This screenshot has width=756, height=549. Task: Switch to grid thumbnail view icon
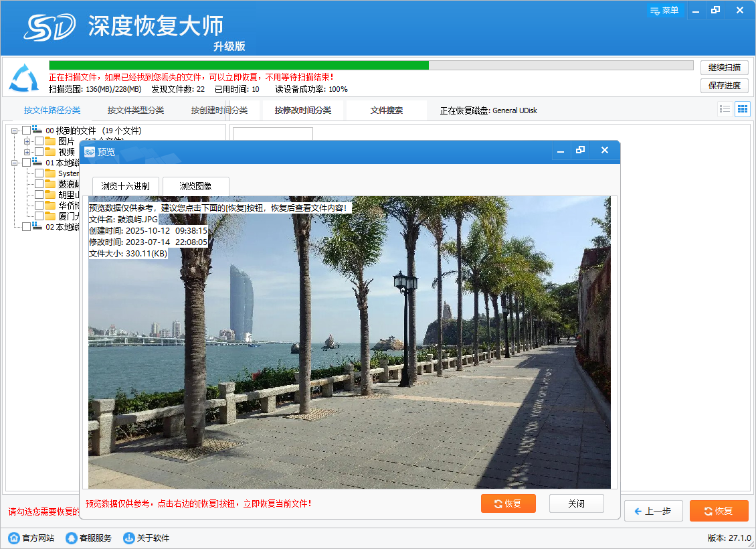(x=742, y=109)
